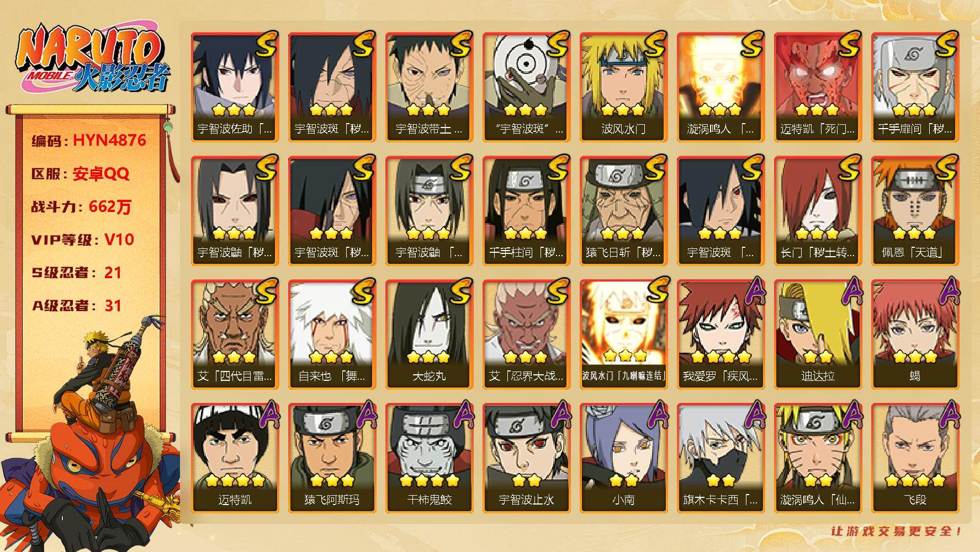Select the 猿飞阿斯玛 card
980x552 pixels.
332,458
